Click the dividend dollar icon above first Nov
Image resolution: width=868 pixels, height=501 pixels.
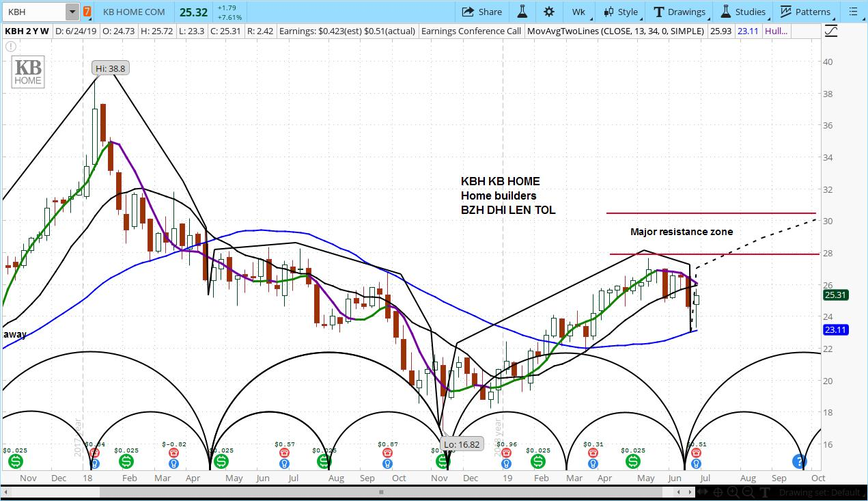[x=15, y=462]
